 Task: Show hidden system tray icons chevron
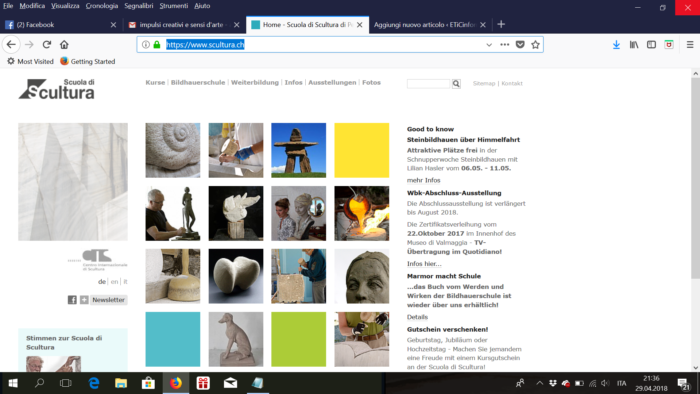pos(539,383)
